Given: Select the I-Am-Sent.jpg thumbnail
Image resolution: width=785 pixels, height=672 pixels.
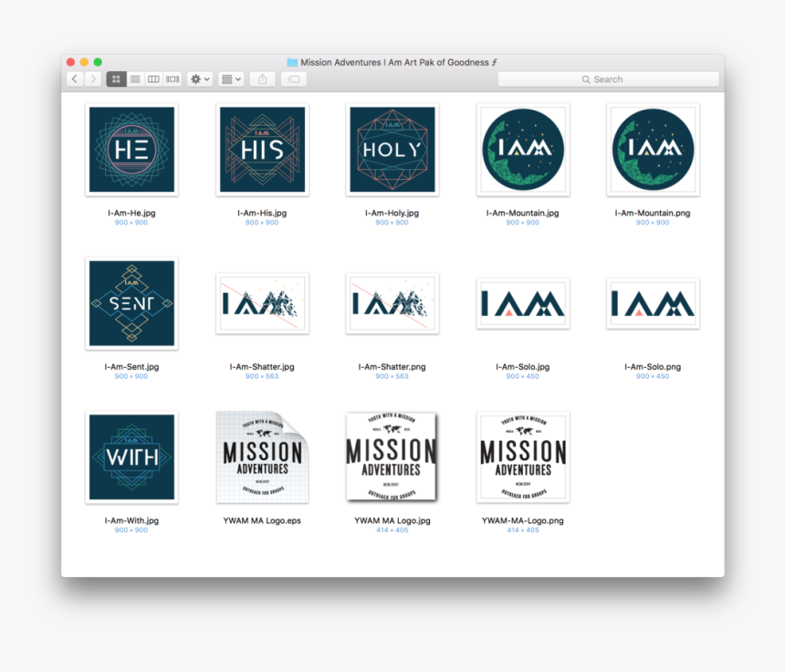Looking at the screenshot, I should tap(131, 303).
